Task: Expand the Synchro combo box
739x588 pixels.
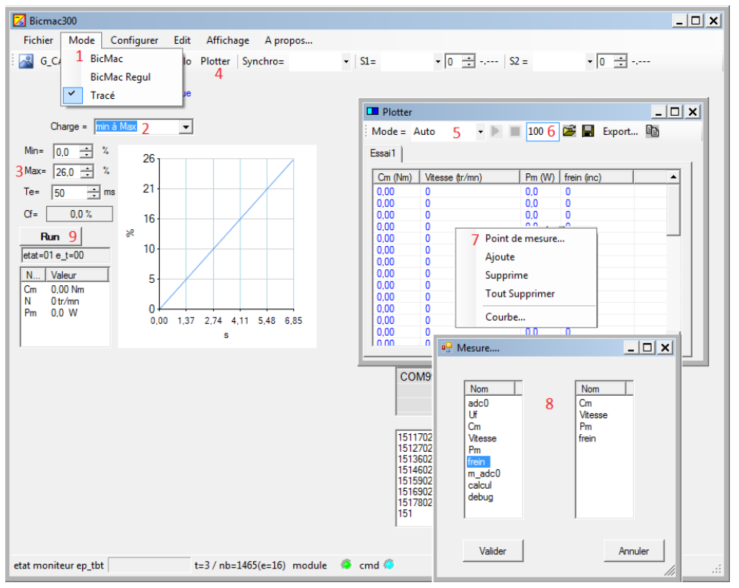Action: [346, 62]
